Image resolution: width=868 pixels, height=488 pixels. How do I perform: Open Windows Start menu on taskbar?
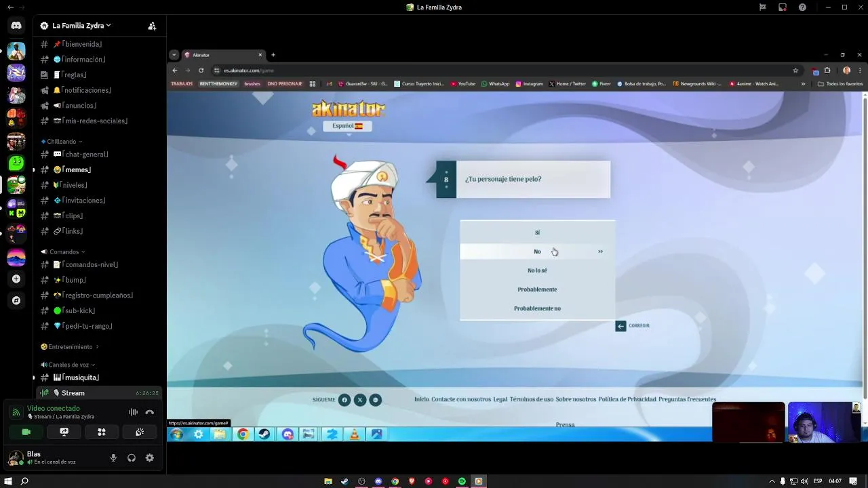[x=8, y=481]
